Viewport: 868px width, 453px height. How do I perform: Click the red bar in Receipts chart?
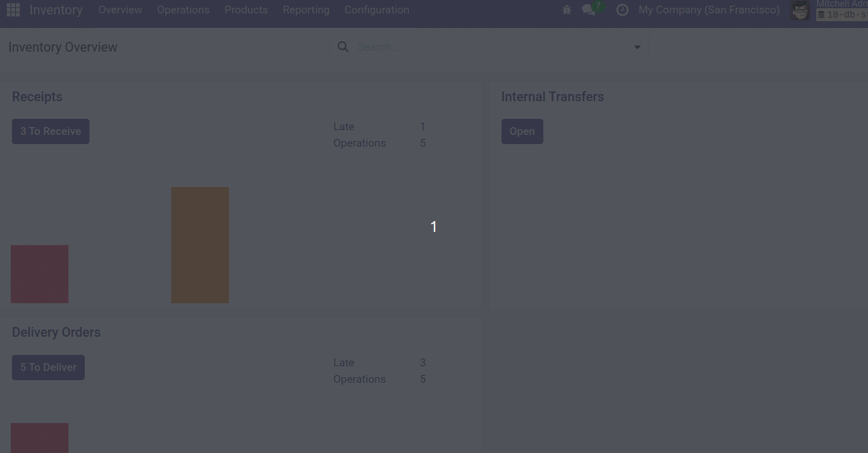click(x=40, y=274)
